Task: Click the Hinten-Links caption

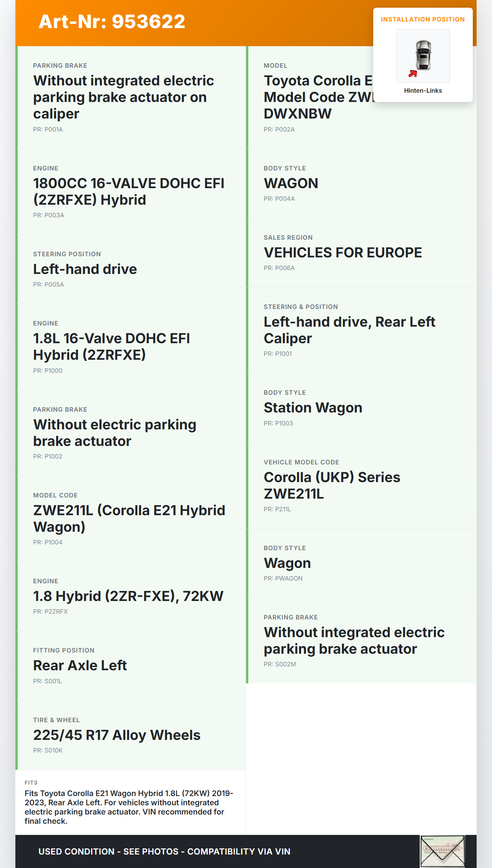Action: (x=423, y=91)
